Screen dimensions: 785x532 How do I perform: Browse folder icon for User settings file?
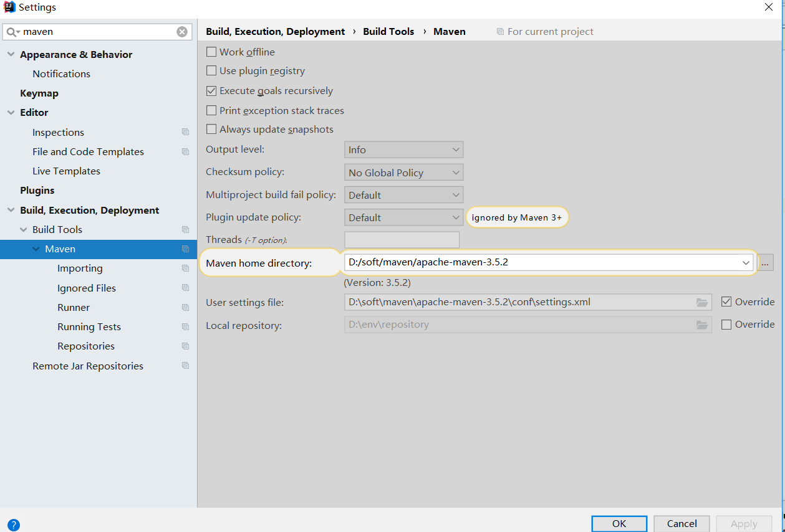pyautogui.click(x=702, y=302)
